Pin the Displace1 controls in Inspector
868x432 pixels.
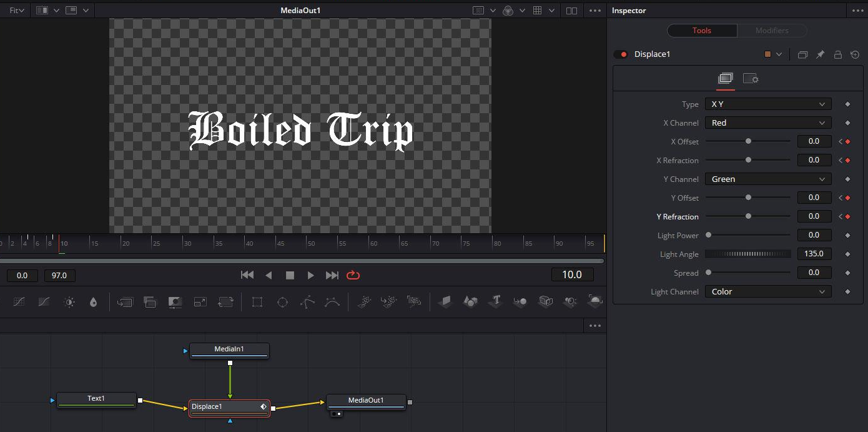[820, 54]
